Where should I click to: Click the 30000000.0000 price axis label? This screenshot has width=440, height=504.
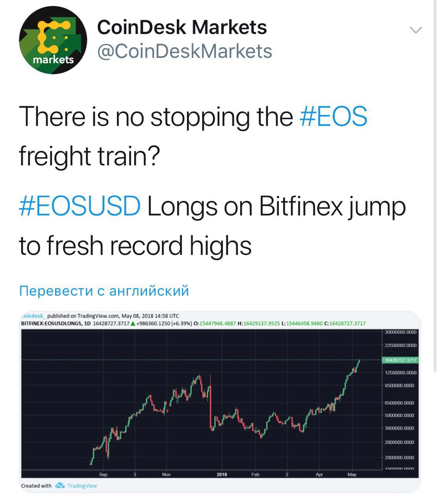400,332
